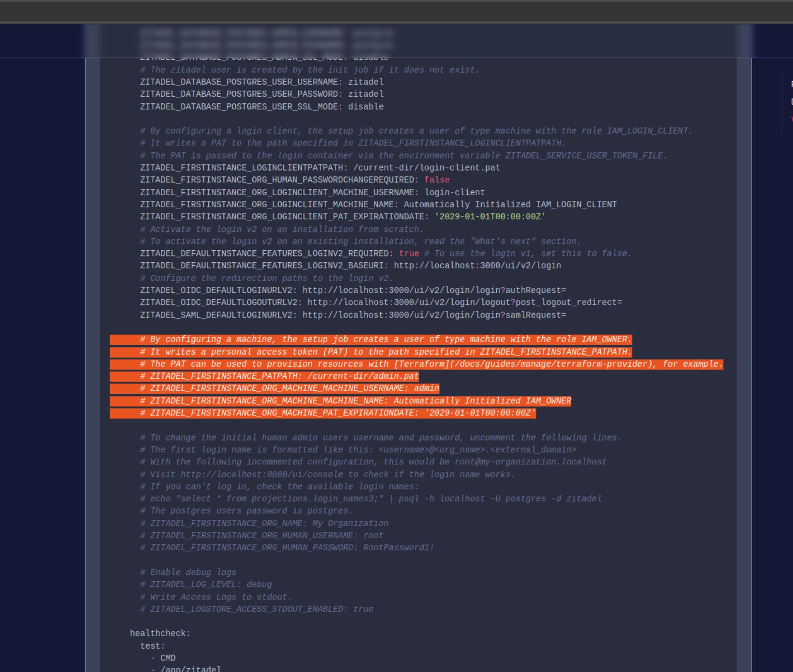Viewport: 793px width, 672px height.
Task: Click the URL ending in login?authRequest=
Action: (434, 290)
